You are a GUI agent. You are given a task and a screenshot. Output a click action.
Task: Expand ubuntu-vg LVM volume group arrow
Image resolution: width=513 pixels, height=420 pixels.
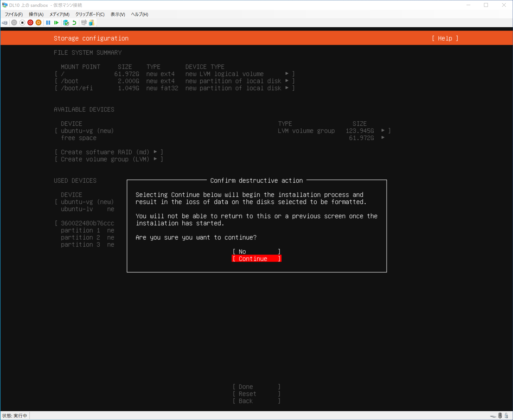(383, 131)
